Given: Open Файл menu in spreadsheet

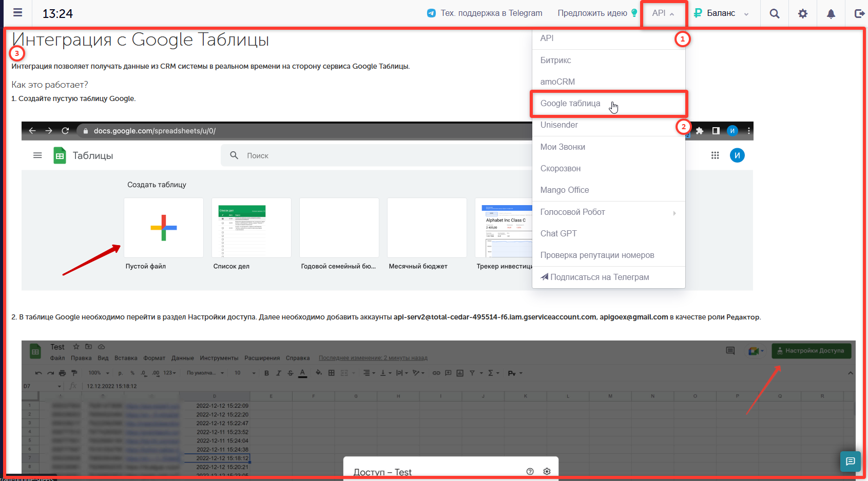Looking at the screenshot, I should coord(57,358).
